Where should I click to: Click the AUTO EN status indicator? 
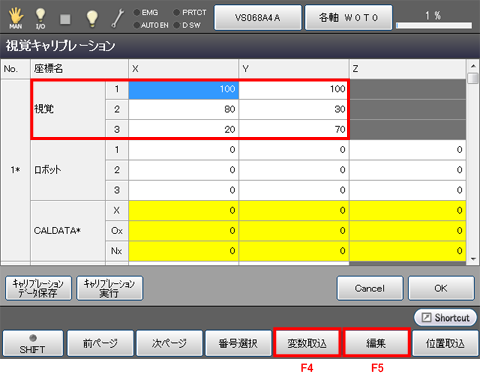pos(151,25)
